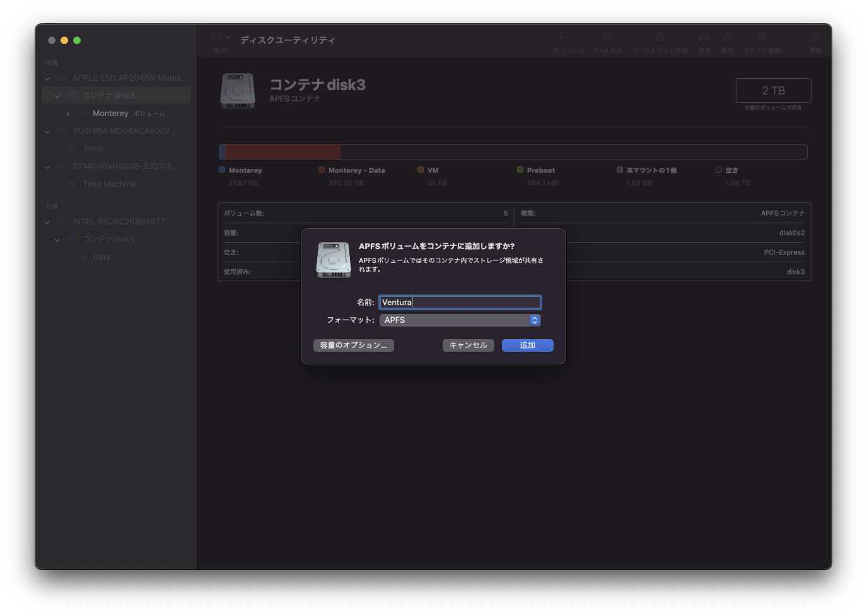867x616 pixels.
Task: Select the Temp volume row
Action: pyautogui.click(x=116, y=148)
